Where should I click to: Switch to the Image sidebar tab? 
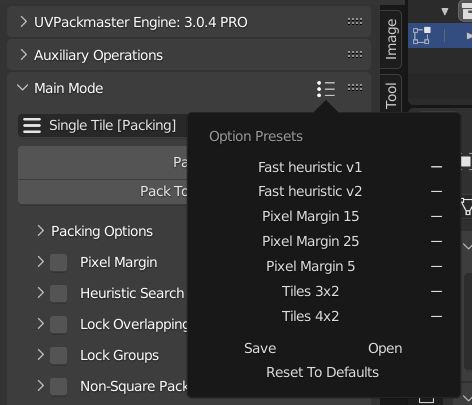pos(391,39)
